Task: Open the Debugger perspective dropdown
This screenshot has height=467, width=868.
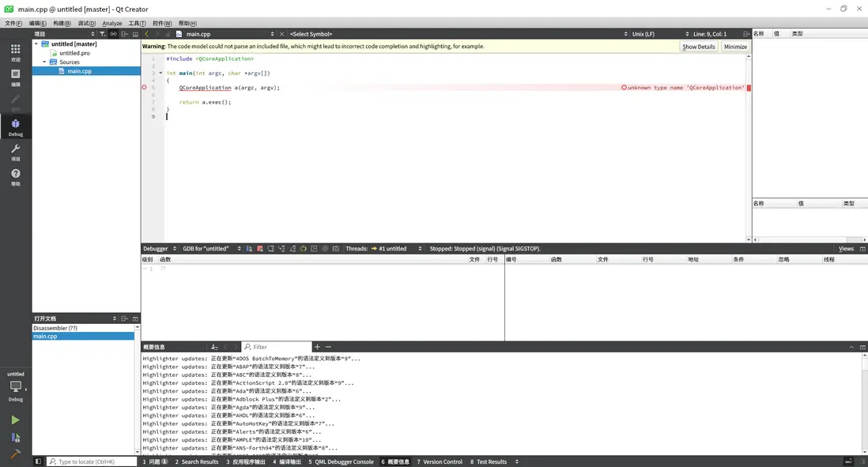Action: pyautogui.click(x=160, y=248)
